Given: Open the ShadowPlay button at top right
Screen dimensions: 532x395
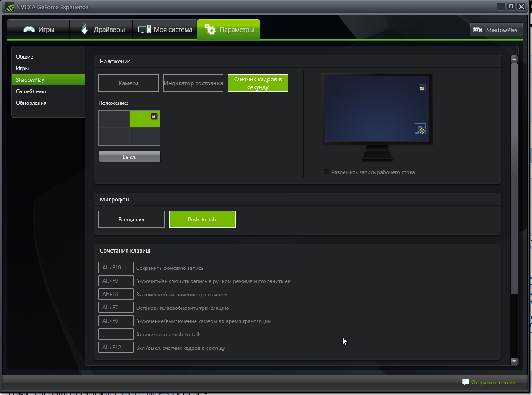Looking at the screenshot, I should [497, 30].
